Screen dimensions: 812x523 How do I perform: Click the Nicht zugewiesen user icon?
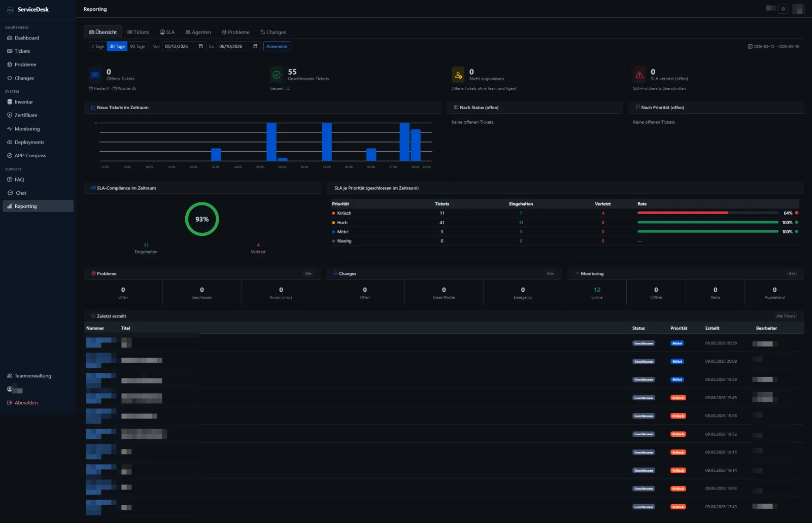click(x=458, y=75)
